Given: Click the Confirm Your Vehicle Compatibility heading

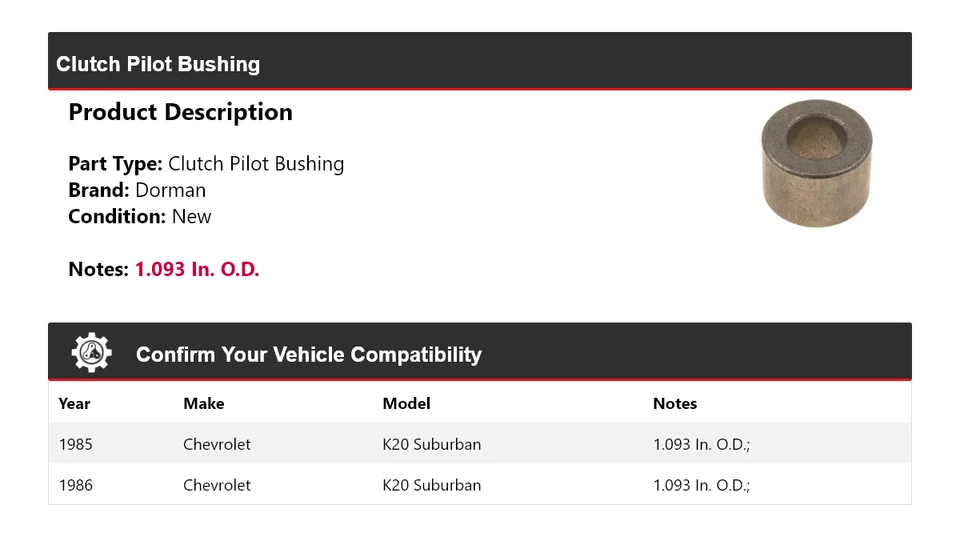Looking at the screenshot, I should point(308,355).
